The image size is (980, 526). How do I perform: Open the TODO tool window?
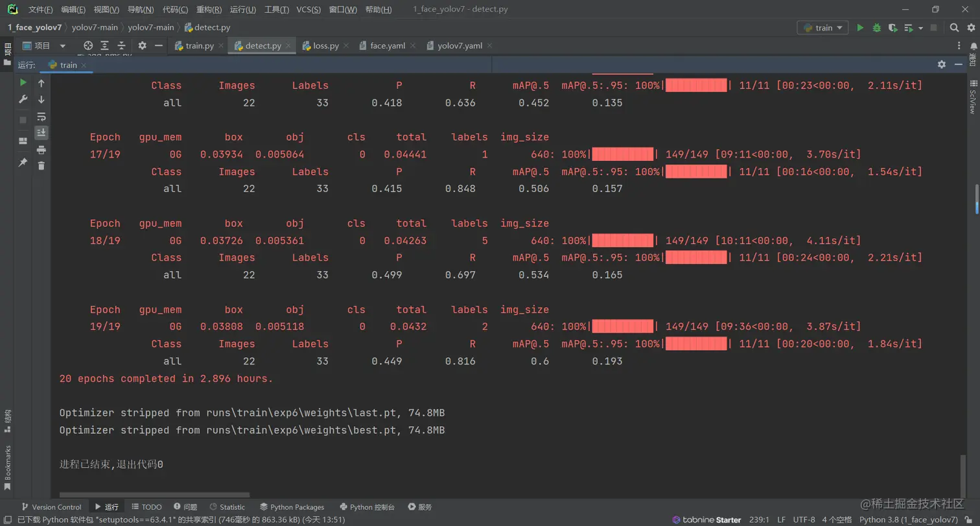coord(146,507)
